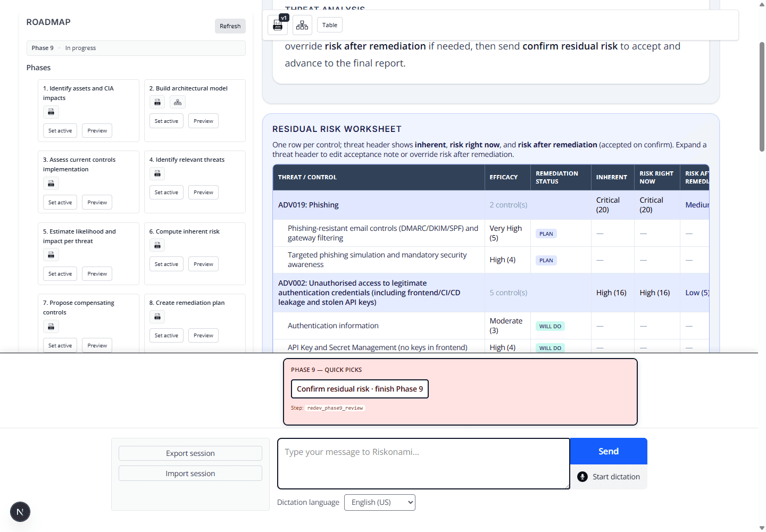Open the JSON file icon for phase 1

pyautogui.click(x=51, y=112)
